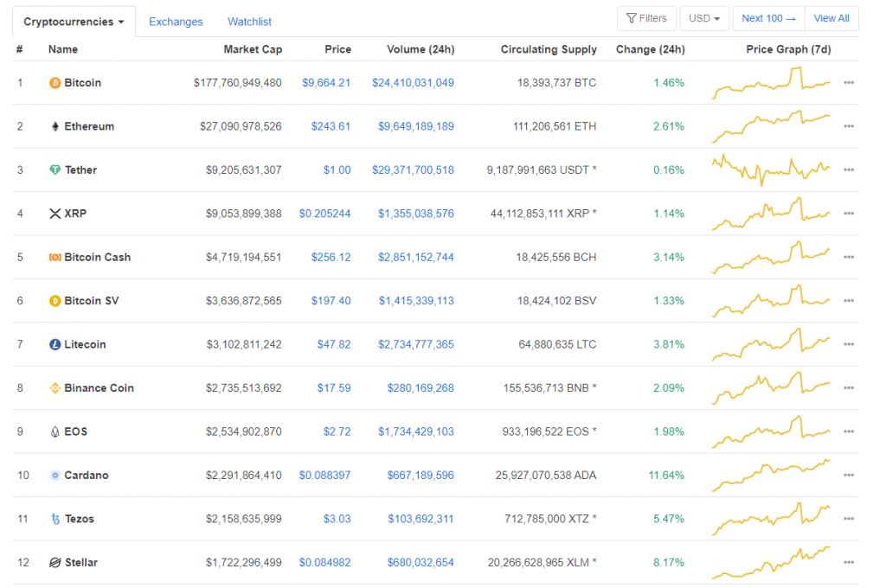Viewport: 886px width, 588px height.
Task: Click the Stellar 7d price graph
Action: tap(771, 563)
